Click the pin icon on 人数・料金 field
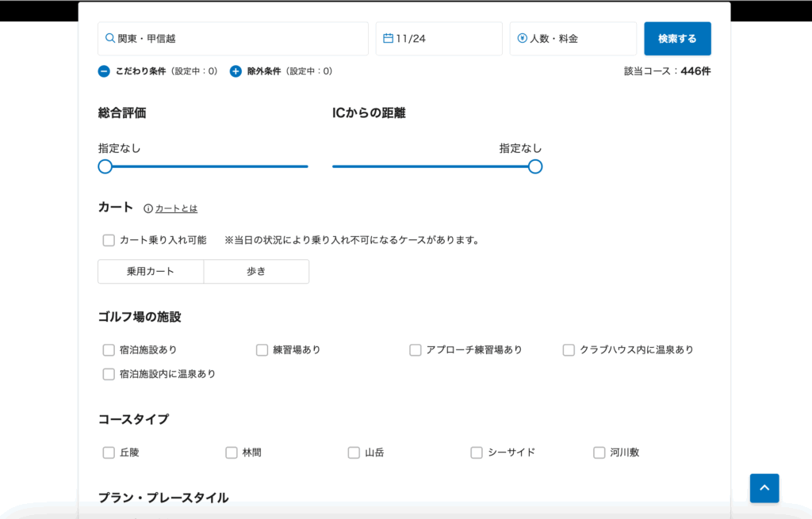Image resolution: width=812 pixels, height=519 pixels. pyautogui.click(x=523, y=38)
